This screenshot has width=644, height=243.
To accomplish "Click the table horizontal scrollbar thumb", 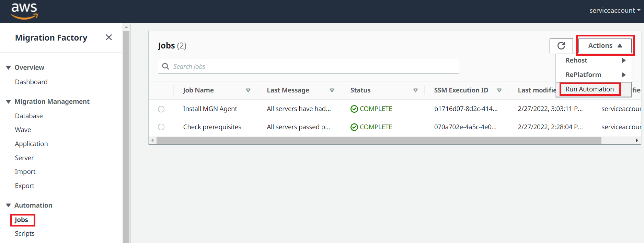I will click(x=379, y=141).
